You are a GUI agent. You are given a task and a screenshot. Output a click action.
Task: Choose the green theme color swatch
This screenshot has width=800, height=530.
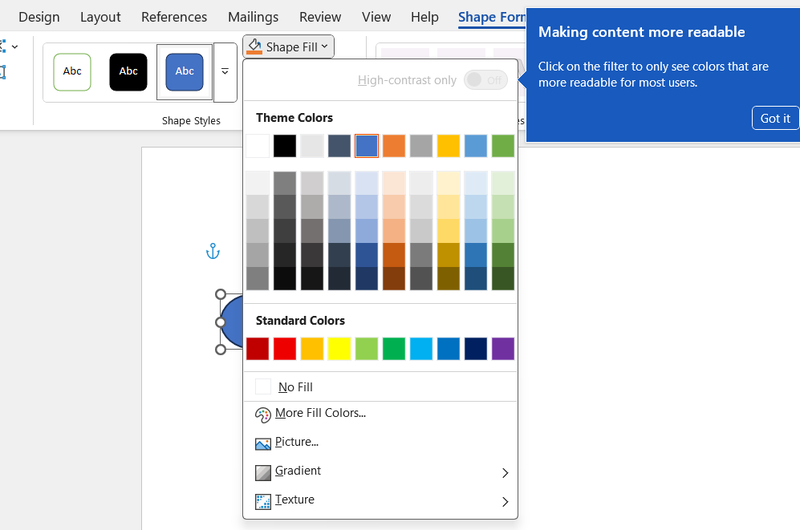[503, 146]
